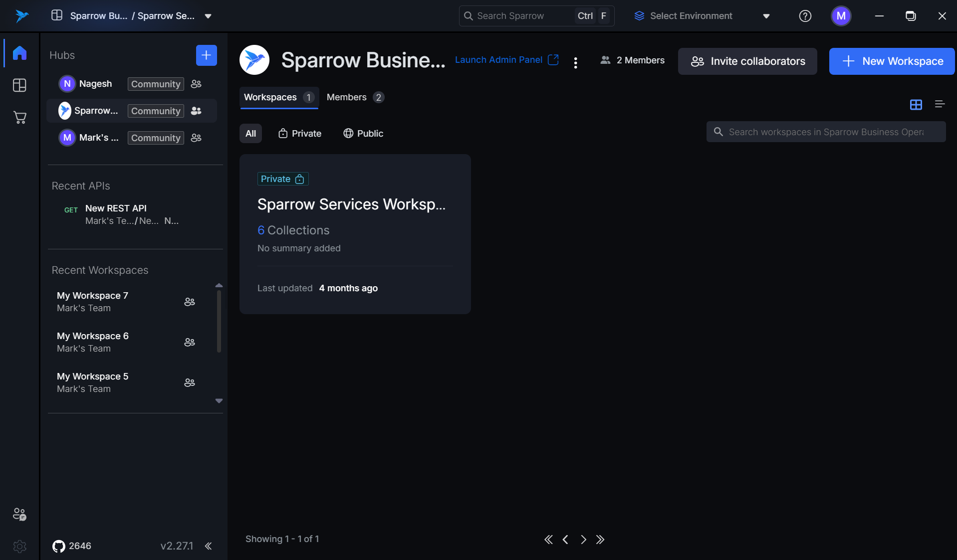Open the marketplace cart icon in sidebar

19,118
